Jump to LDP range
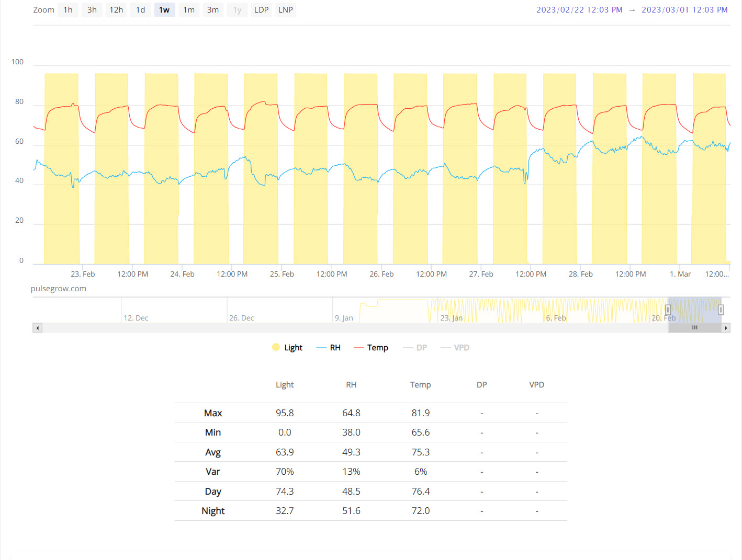 click(x=262, y=10)
